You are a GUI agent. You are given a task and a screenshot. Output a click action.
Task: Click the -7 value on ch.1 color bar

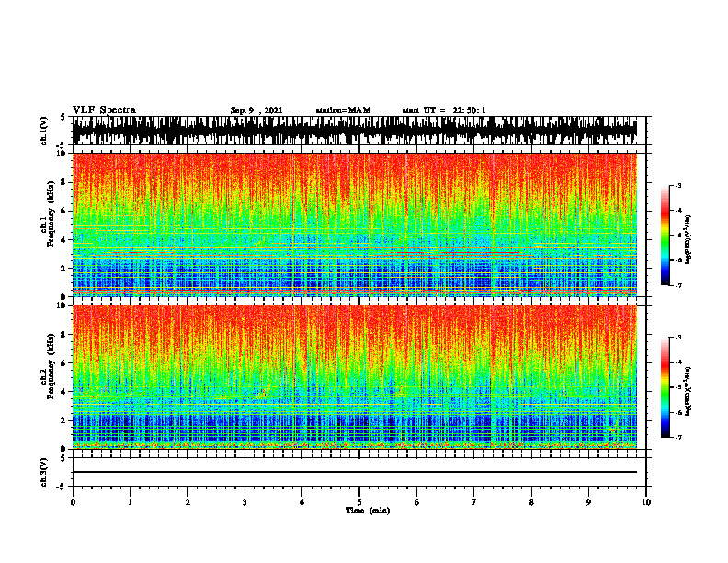tap(678, 285)
